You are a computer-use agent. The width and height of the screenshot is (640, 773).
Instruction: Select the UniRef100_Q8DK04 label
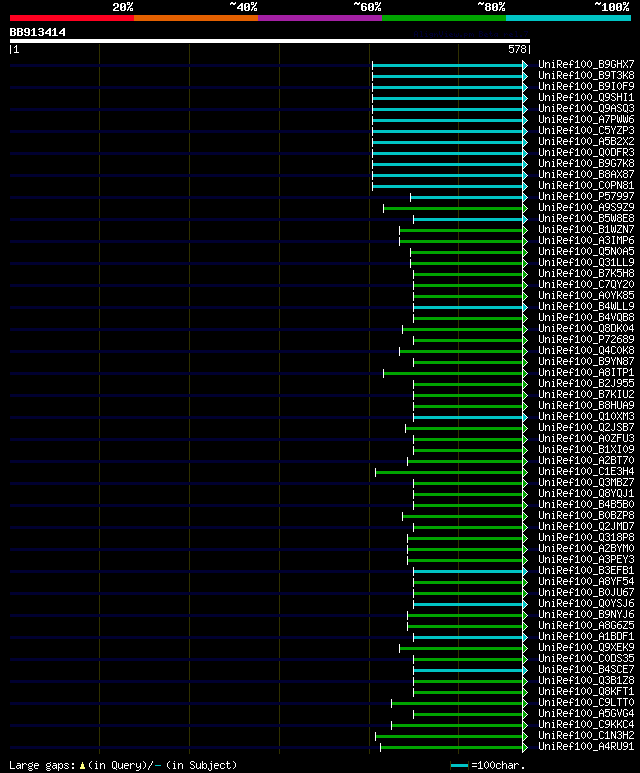tap(586, 329)
